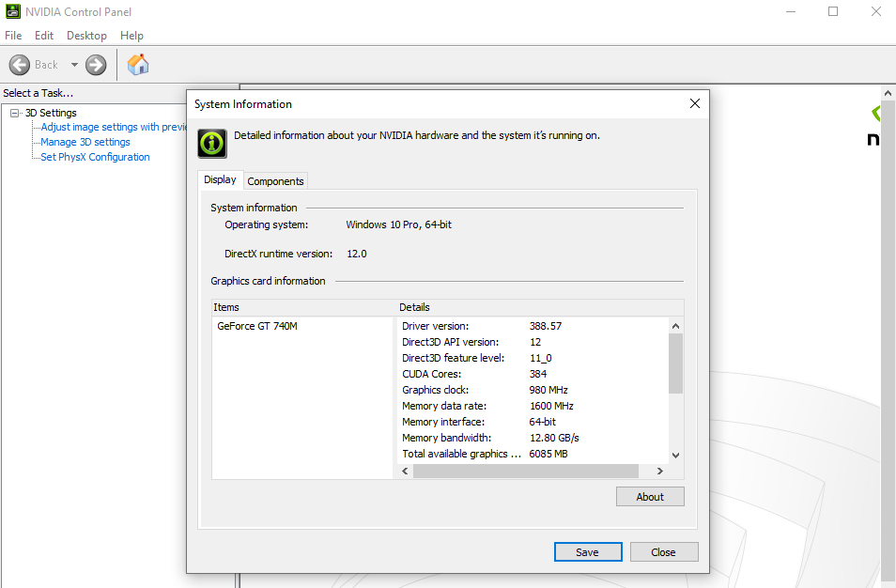The height and width of the screenshot is (588, 896).
Task: Click the Windows 10 Pro, 64-bit text
Action: click(398, 224)
